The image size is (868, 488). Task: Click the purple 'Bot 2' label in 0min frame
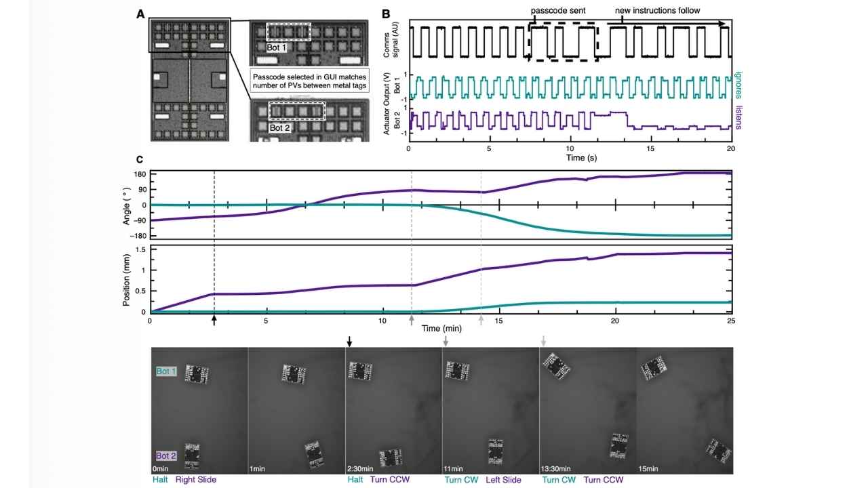(166, 456)
